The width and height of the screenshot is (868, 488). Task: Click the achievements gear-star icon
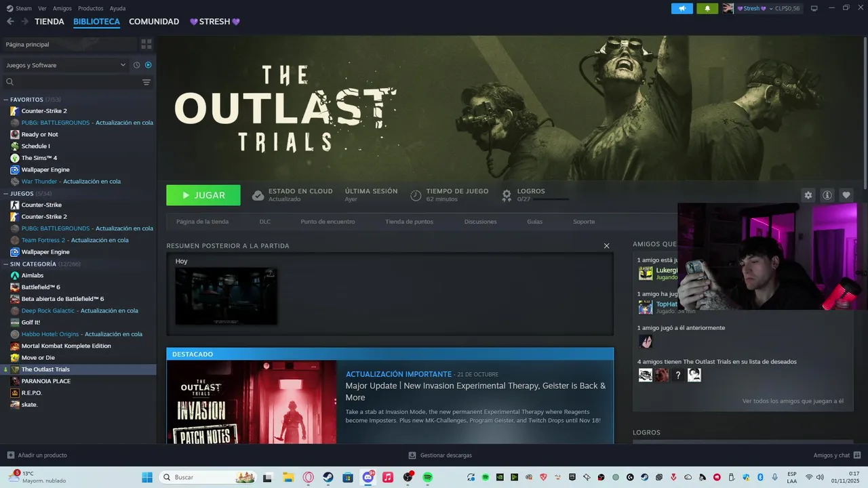[x=507, y=195]
